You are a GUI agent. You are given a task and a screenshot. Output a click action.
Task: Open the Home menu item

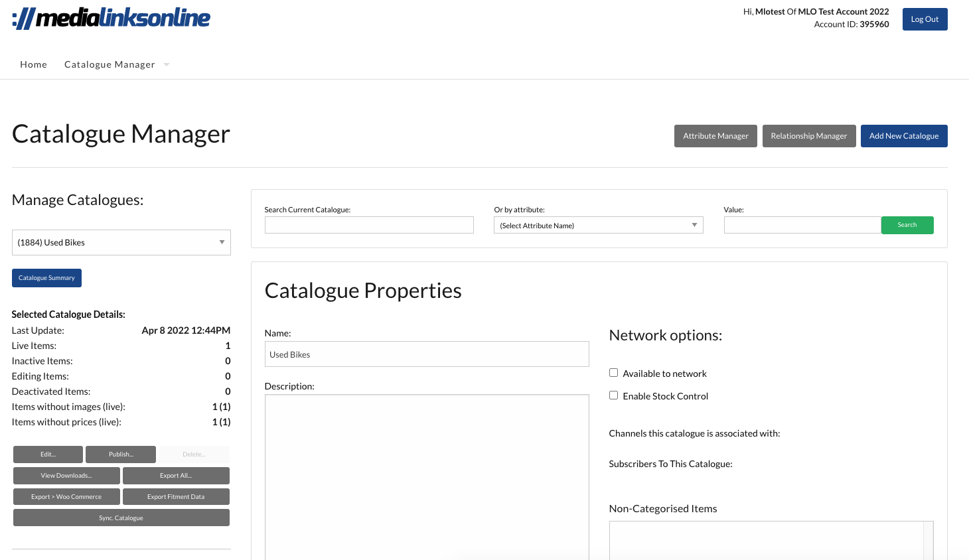(x=33, y=64)
